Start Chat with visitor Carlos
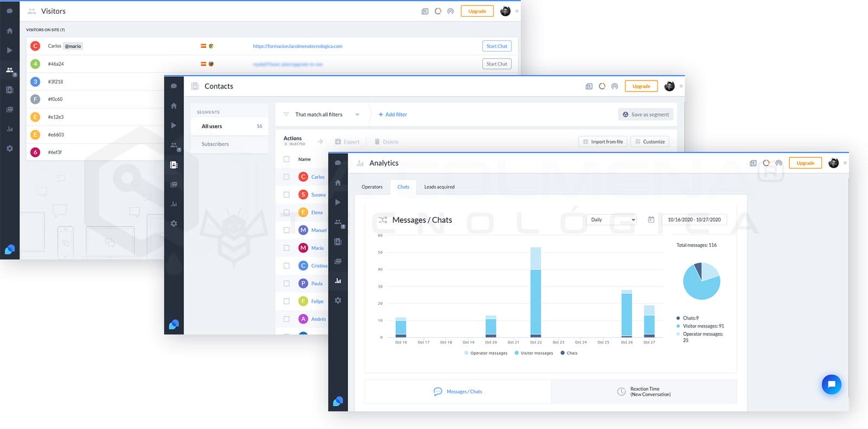Image resolution: width=868 pixels, height=429 pixels. pos(497,46)
